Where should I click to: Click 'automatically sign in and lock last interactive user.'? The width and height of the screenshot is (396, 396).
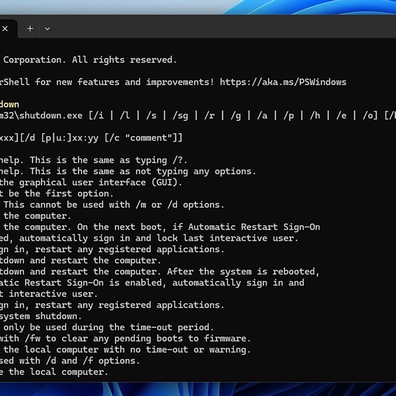point(159,238)
